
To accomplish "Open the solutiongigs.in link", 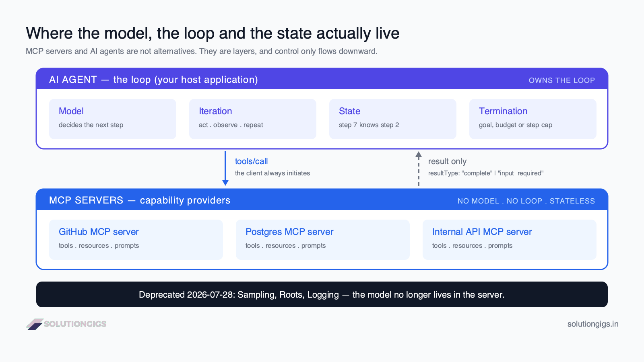I will tap(593, 324).
